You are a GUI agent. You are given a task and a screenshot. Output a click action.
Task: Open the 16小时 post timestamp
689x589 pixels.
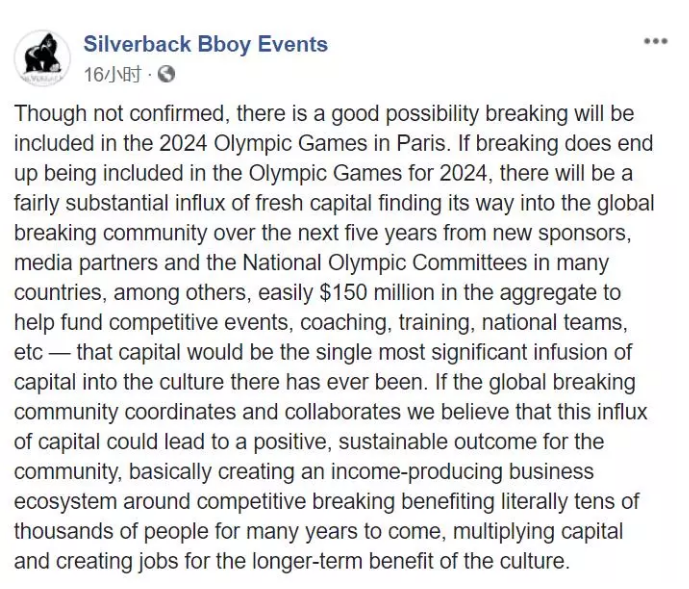[113, 74]
